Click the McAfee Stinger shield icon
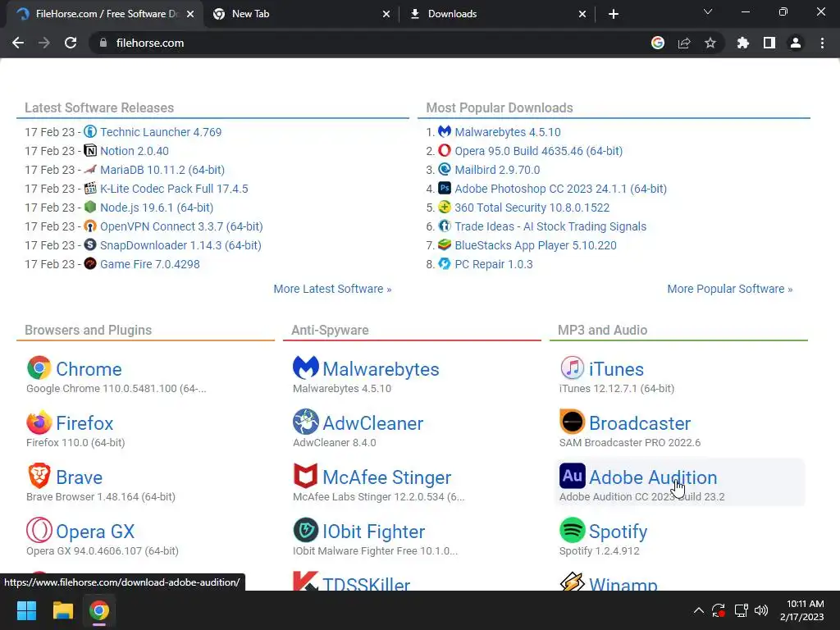 coord(305,476)
